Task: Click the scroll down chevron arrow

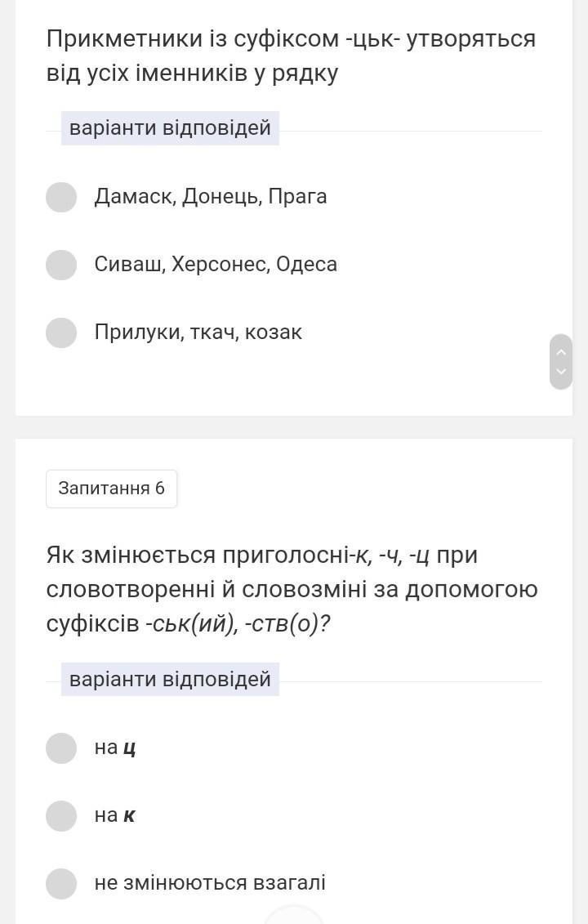Action: click(561, 372)
